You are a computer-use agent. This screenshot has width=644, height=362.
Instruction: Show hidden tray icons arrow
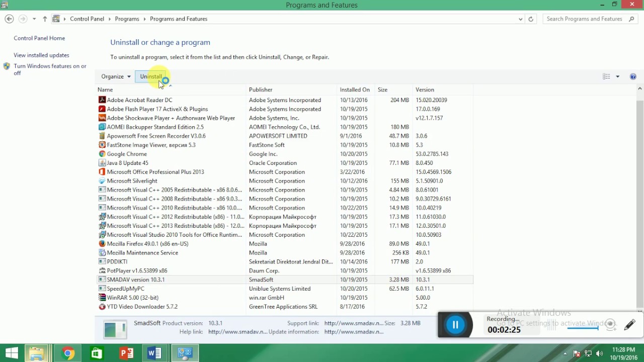(566, 354)
